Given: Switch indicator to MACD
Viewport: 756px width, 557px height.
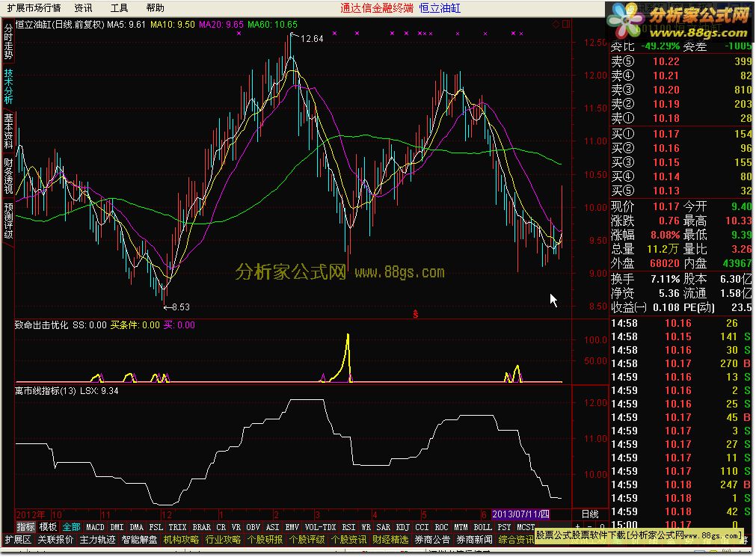Looking at the screenshot, I should point(95,527).
